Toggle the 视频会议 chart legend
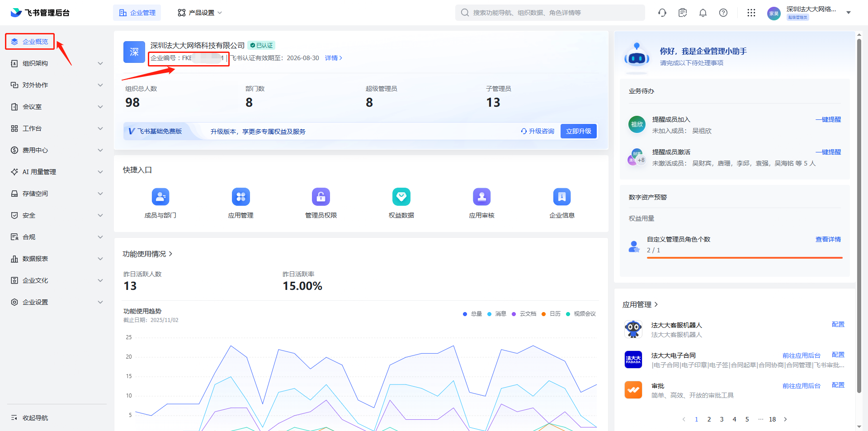868x431 pixels. coord(581,314)
